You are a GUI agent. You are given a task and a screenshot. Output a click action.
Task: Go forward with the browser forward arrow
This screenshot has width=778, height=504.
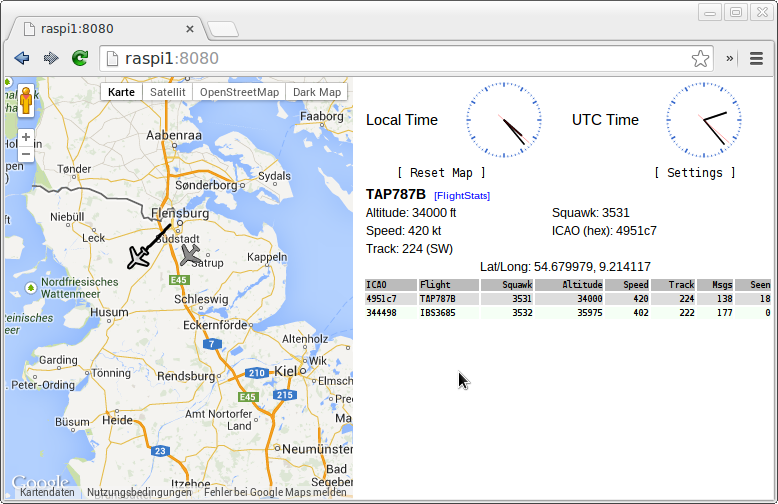click(51, 58)
